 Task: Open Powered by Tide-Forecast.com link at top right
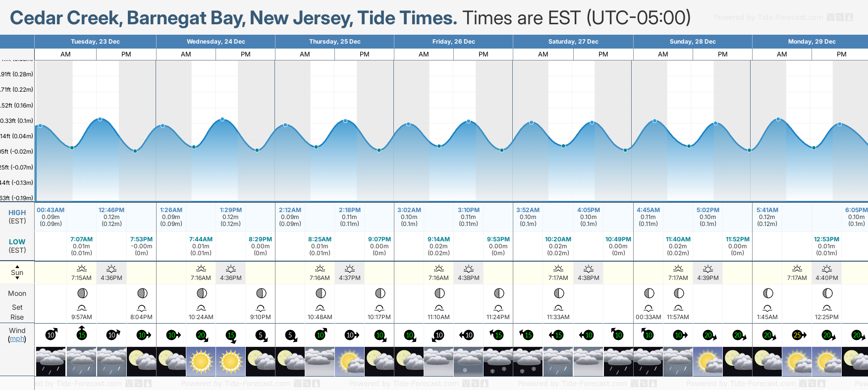[x=768, y=18]
